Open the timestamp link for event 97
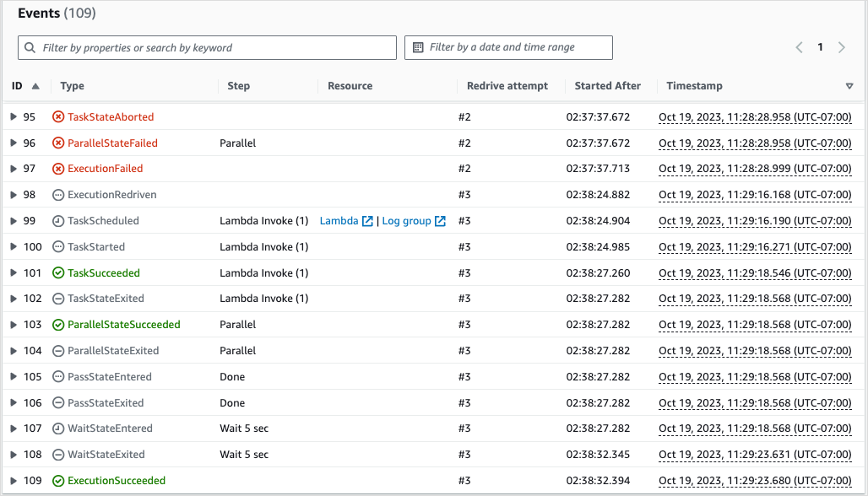 coord(754,169)
